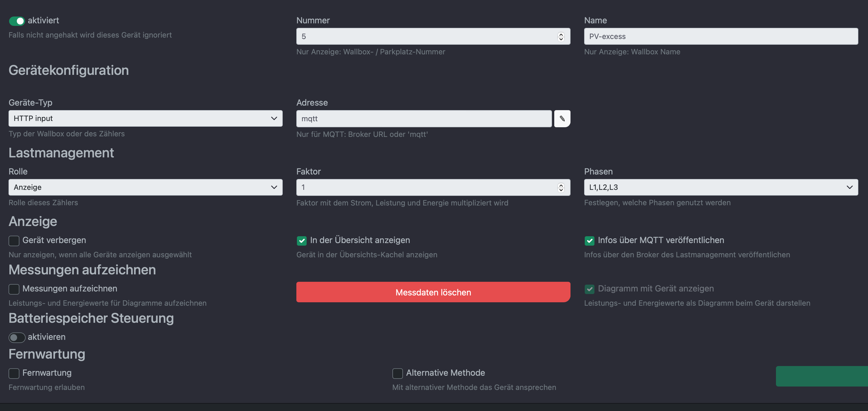
Task: Open the Phasen dropdown showing L1,L2,L3
Action: click(x=721, y=187)
